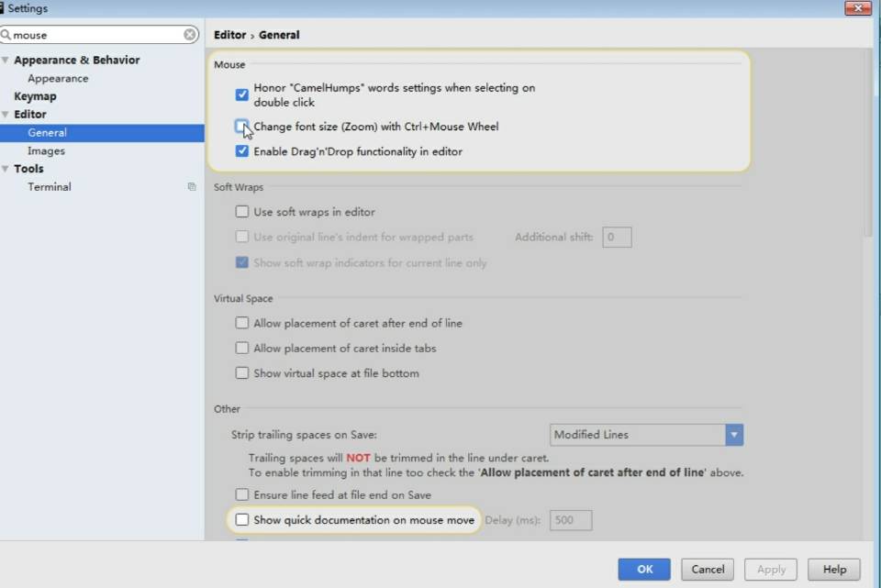Viewport: 881px width, 588px height.
Task: Click the Mouse section heading
Action: [229, 64]
